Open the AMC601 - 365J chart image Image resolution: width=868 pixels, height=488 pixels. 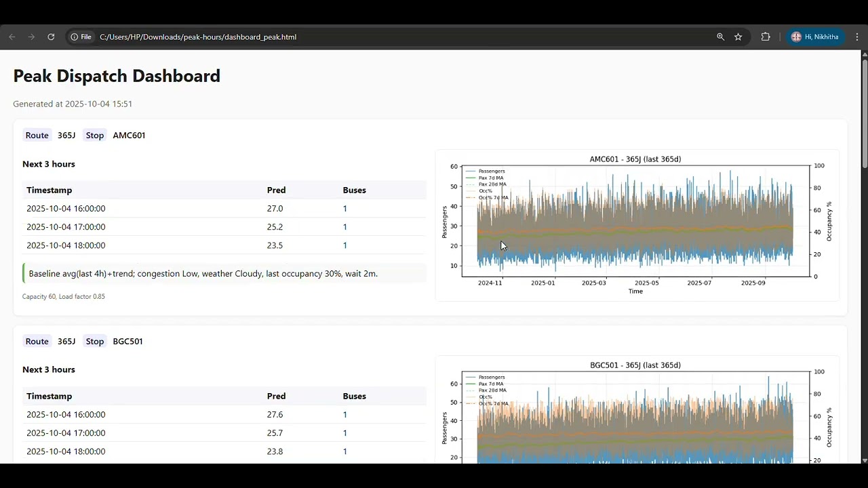[637, 225]
